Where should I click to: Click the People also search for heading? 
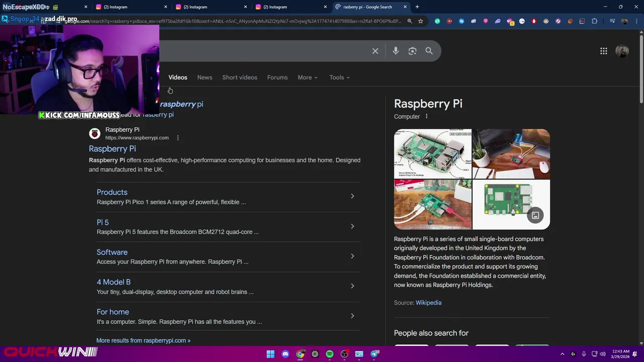pos(431,333)
